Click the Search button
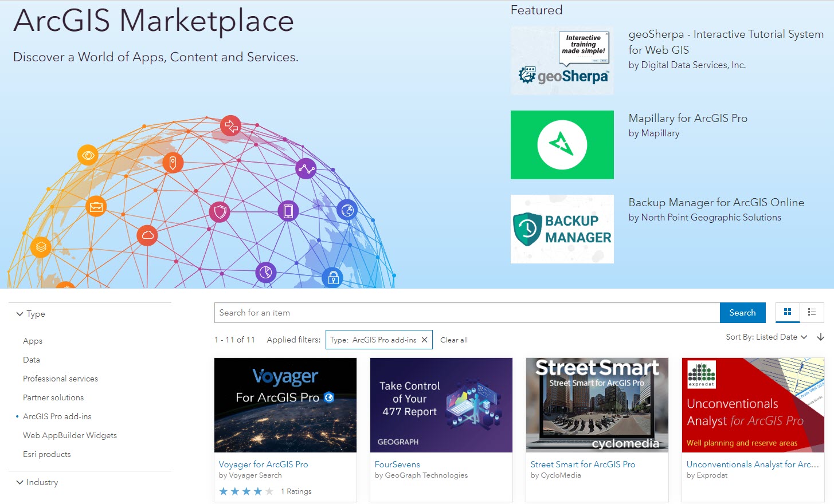Viewport: 834px width, 504px height. [742, 313]
